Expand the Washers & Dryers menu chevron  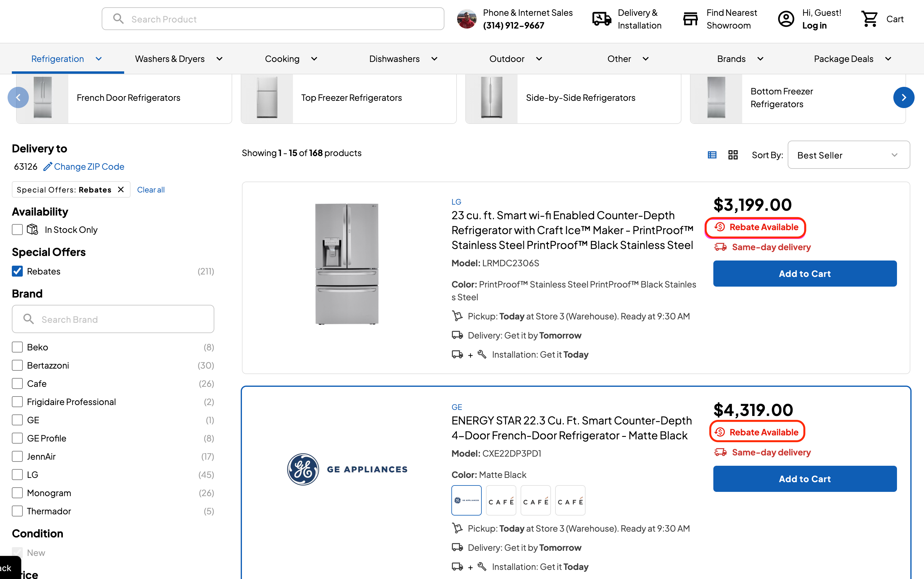pos(219,59)
